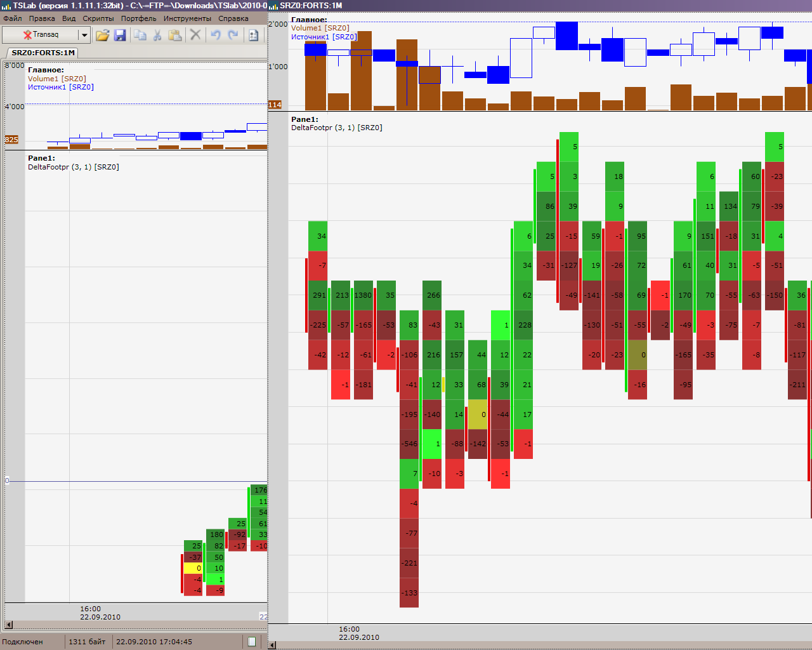Screen dimensions: 812x650
Task: Click the Cut scissors icon
Action: 157,35
